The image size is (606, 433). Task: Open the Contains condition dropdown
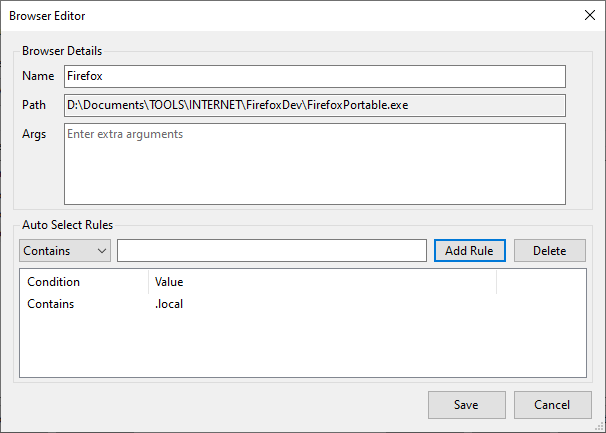click(x=64, y=250)
